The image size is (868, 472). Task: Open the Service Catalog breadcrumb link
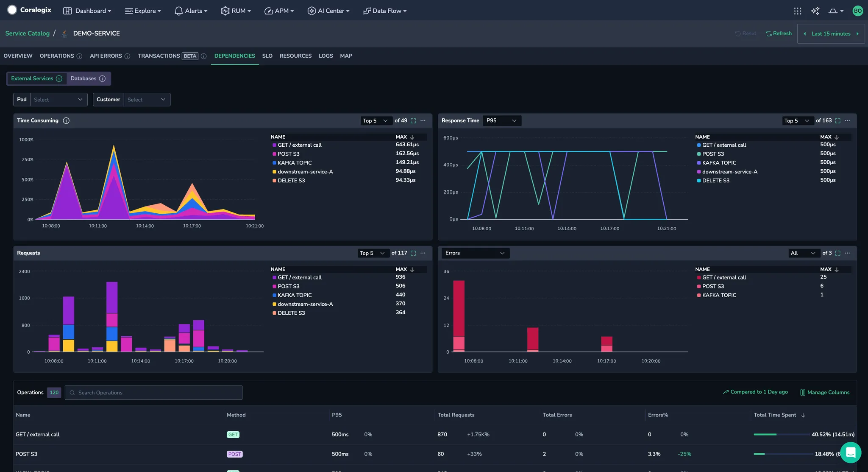tap(27, 34)
